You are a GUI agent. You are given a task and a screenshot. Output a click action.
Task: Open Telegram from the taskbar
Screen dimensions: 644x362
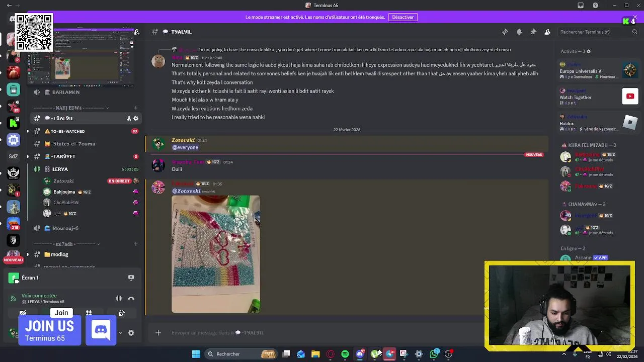pos(389,354)
